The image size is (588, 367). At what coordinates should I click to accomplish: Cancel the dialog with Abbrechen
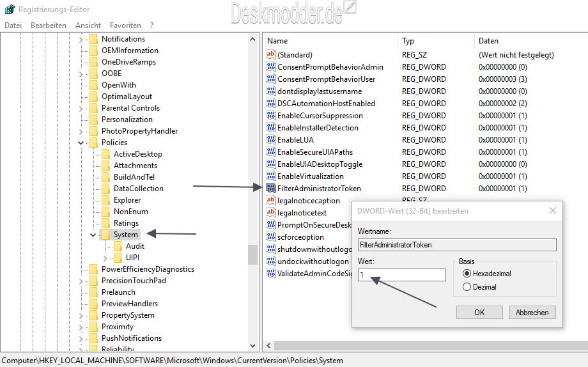tap(532, 312)
